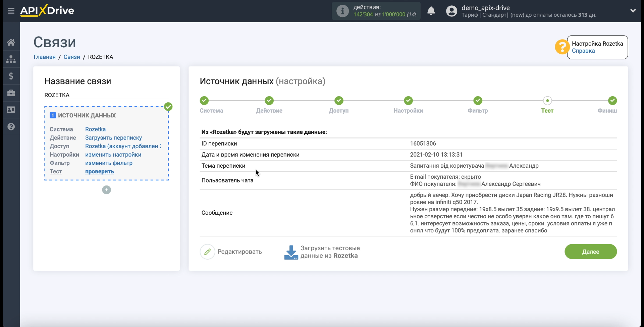Viewport: 644px width, 327px height.
Task: Click the orange help question mark icon
Action: (x=562, y=47)
